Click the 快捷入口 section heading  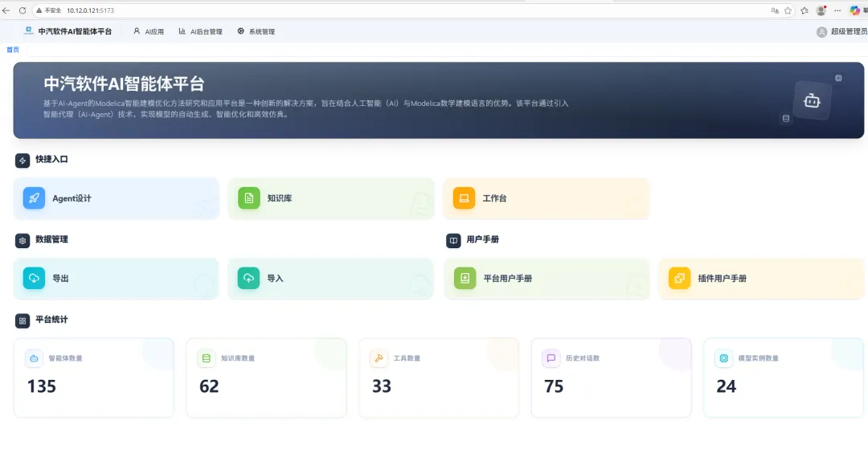click(x=51, y=159)
